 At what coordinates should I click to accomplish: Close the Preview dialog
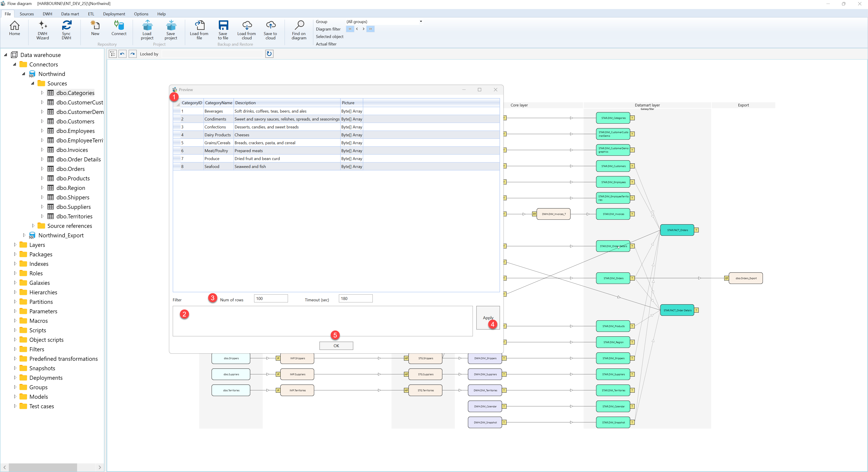click(495, 90)
